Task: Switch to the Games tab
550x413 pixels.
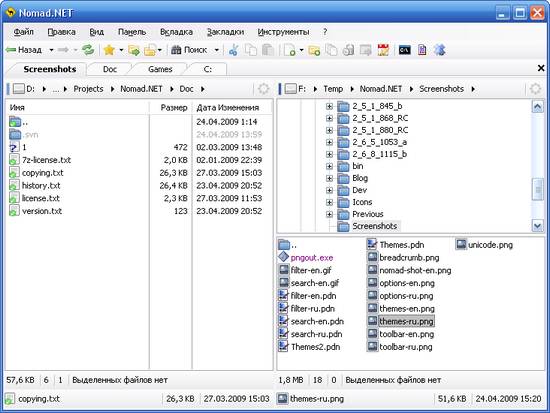Action: (160, 69)
